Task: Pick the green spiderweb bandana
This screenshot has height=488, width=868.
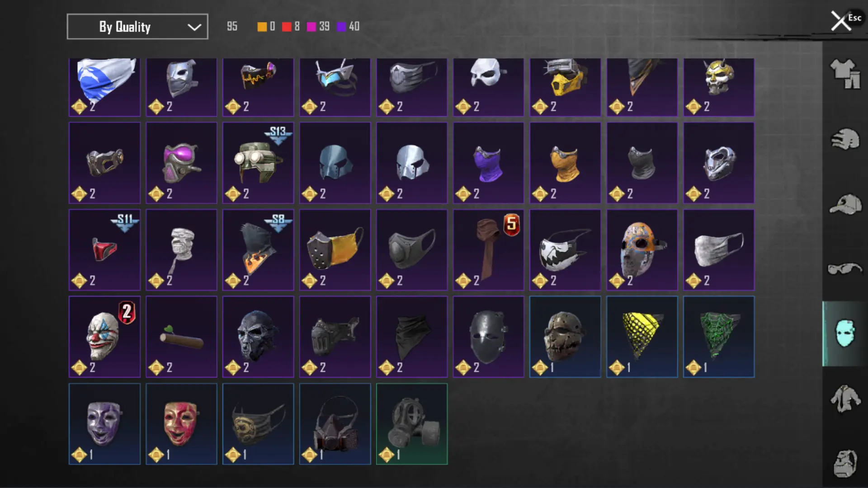Action: [x=719, y=337]
